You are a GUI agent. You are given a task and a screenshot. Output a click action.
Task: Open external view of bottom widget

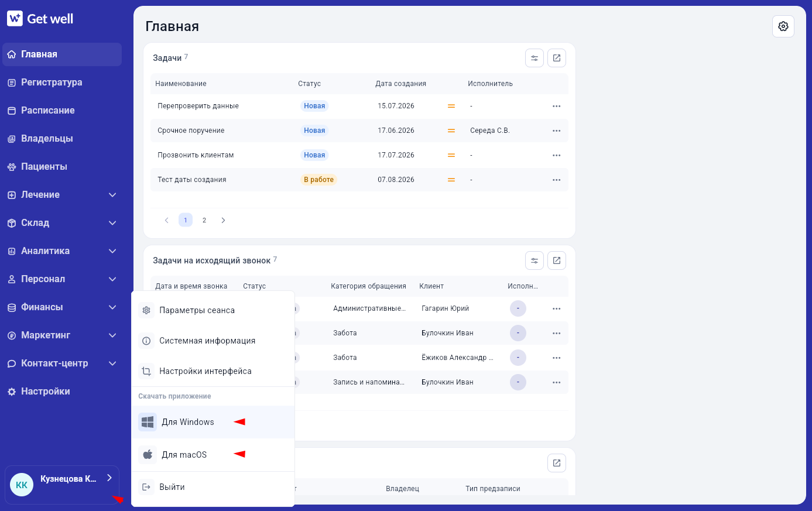[557, 463]
